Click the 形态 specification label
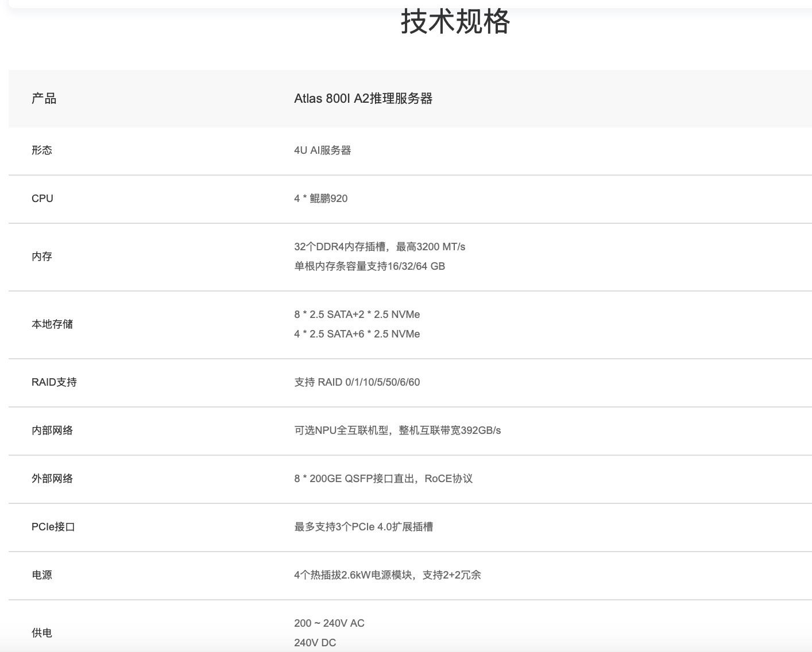Viewport: 812px width, 652px height. [42, 150]
